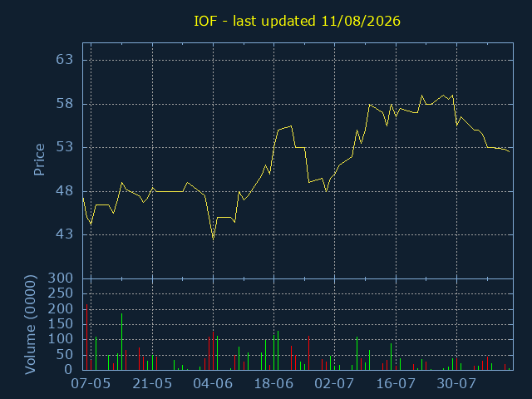The image size is (532, 399).
Task: Select the 07-05 date label
Action: [91, 384]
